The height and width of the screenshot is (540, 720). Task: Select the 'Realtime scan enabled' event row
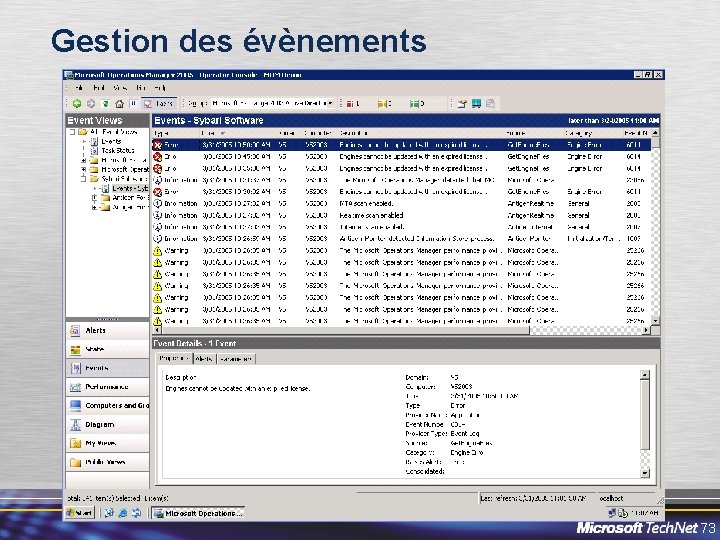pos(401,215)
